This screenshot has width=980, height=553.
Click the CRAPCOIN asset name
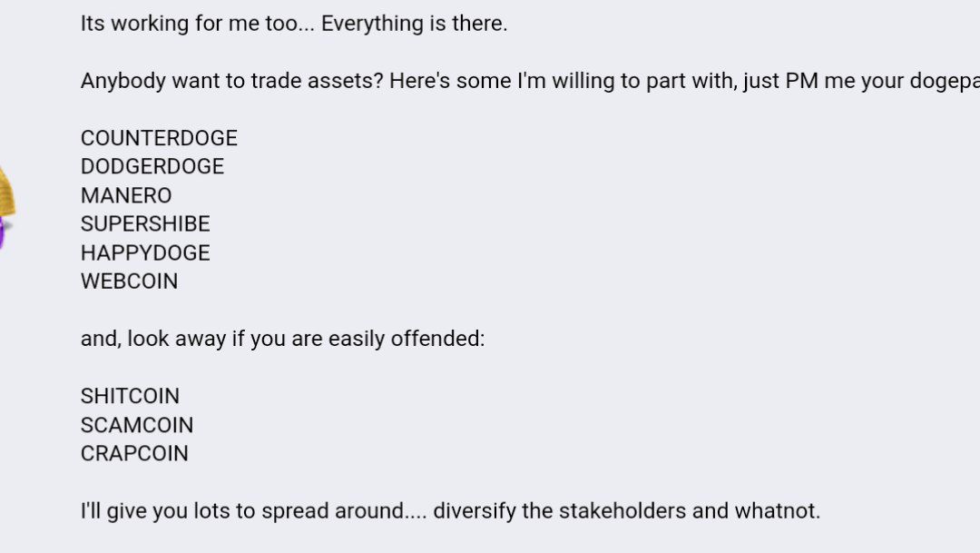pos(134,453)
